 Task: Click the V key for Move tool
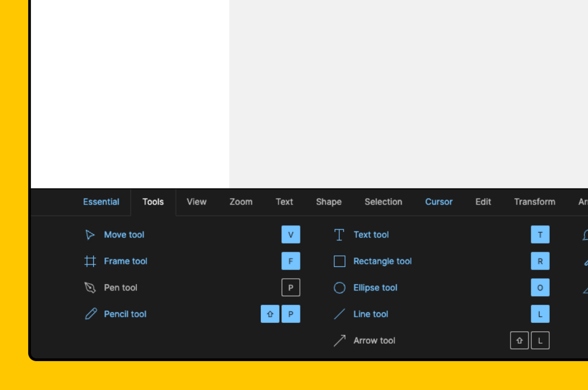[291, 235]
